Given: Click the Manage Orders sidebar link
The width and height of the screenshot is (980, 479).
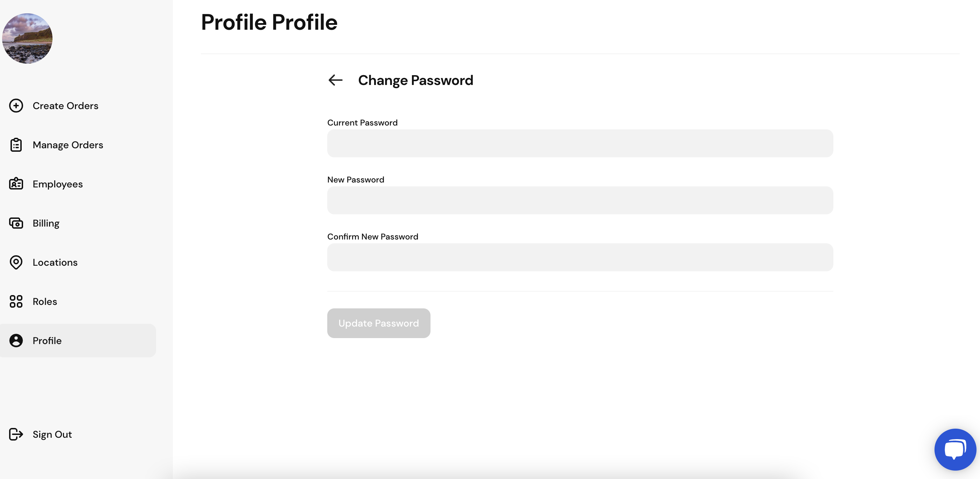Looking at the screenshot, I should (x=68, y=144).
